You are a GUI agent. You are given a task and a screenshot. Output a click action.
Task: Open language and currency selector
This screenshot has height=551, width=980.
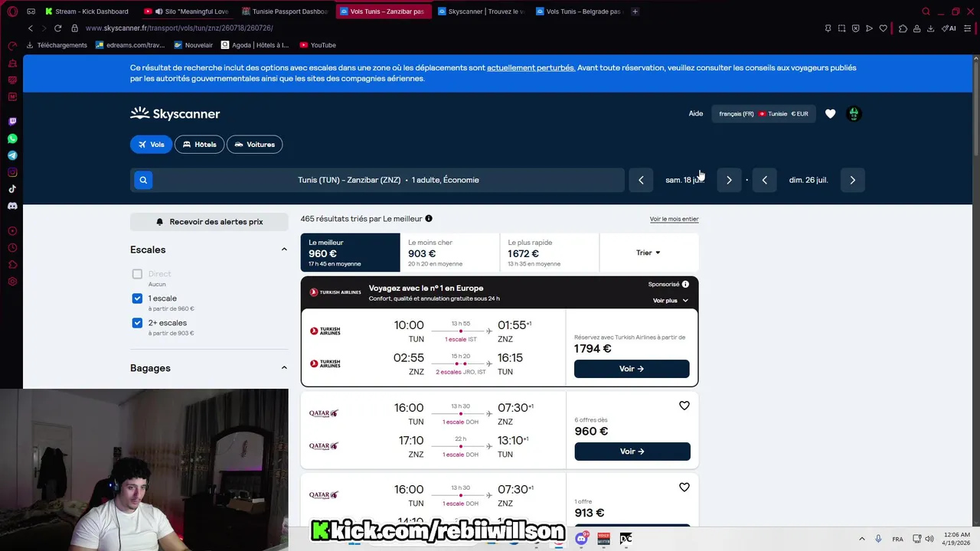tap(763, 114)
